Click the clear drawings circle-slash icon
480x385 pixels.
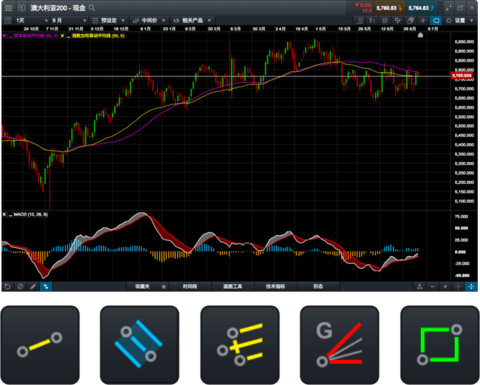point(20,287)
